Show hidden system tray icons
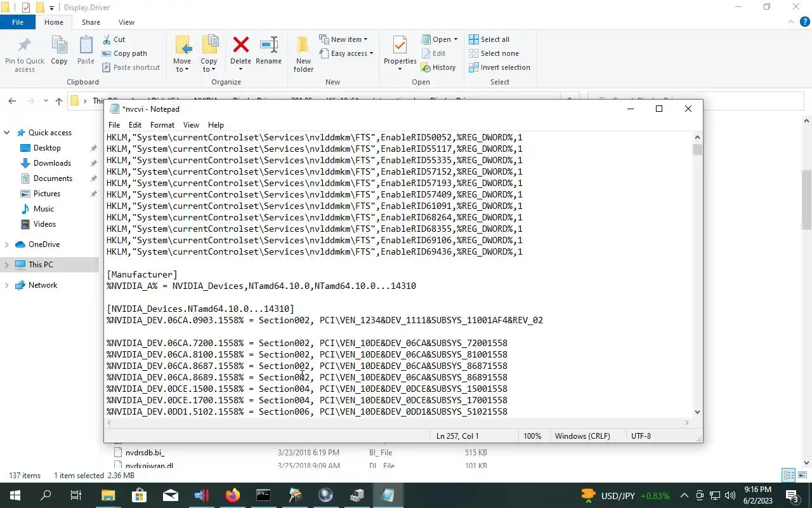 [x=684, y=495]
